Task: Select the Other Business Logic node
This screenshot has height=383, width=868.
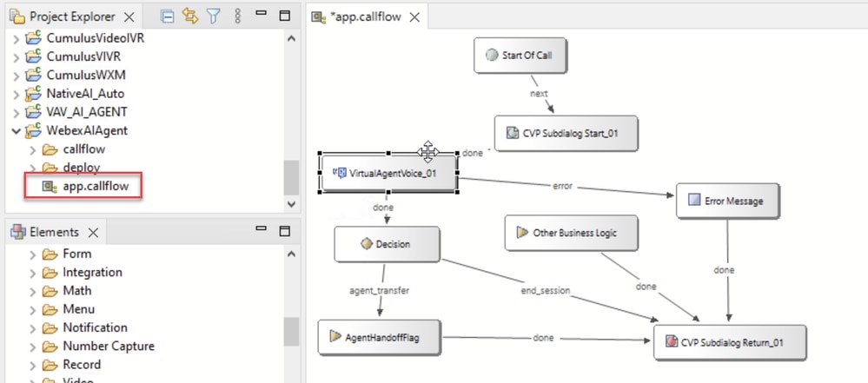Action: 572,233
